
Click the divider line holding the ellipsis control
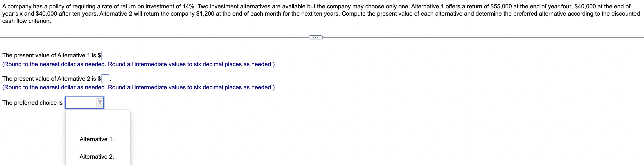175,37
